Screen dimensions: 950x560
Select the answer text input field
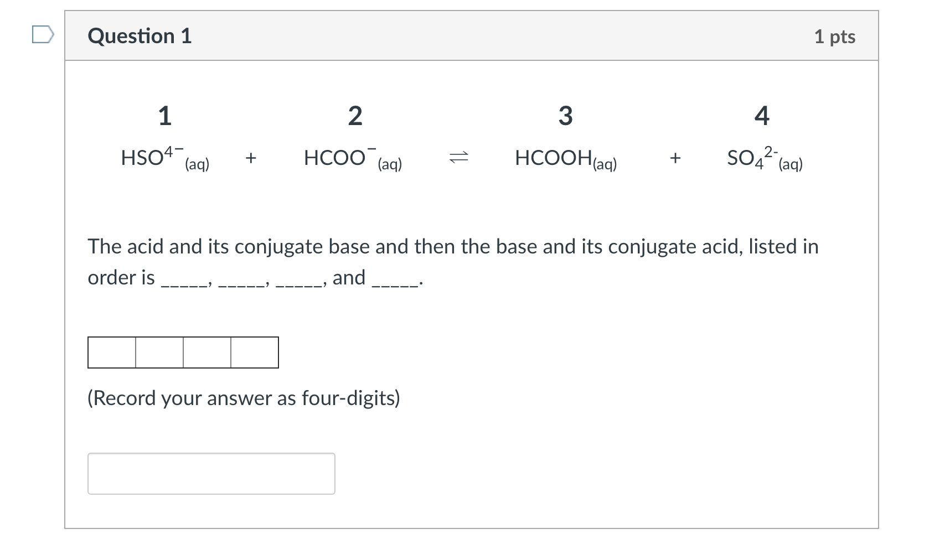click(x=211, y=473)
